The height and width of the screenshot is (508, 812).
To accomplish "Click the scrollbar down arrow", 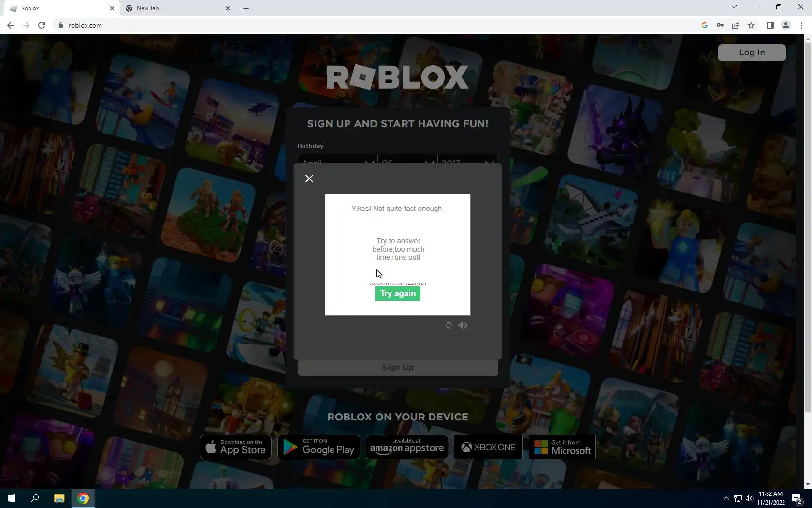I will tap(808, 484).
